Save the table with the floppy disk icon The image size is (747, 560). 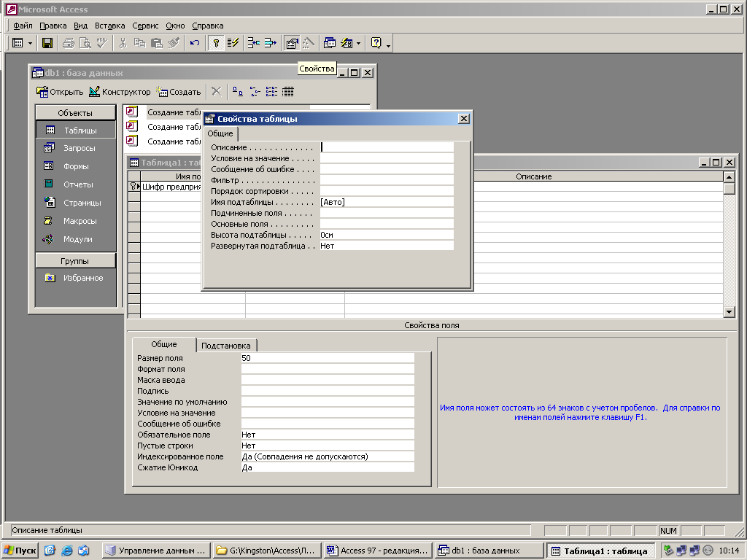(x=47, y=43)
